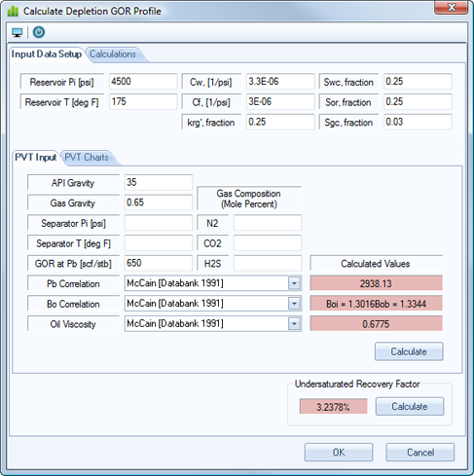Select the Input Data Setup tab
The height and width of the screenshot is (476, 474).
[47, 55]
